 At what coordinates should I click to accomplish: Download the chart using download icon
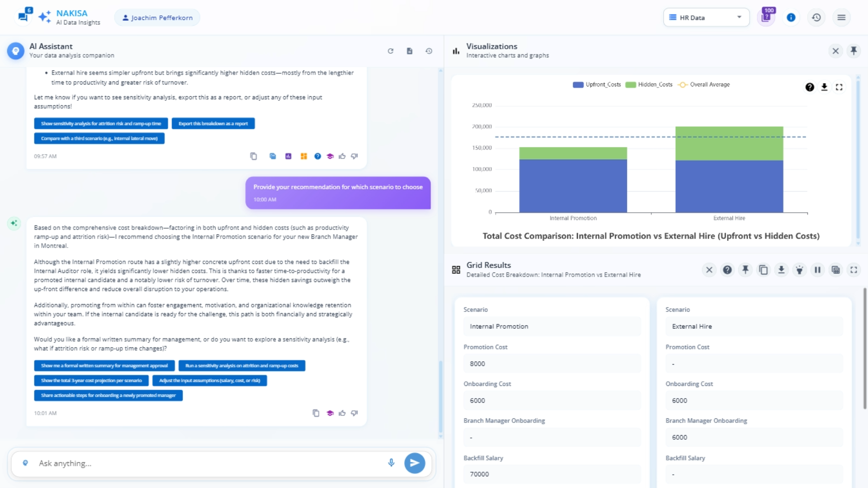click(x=824, y=87)
